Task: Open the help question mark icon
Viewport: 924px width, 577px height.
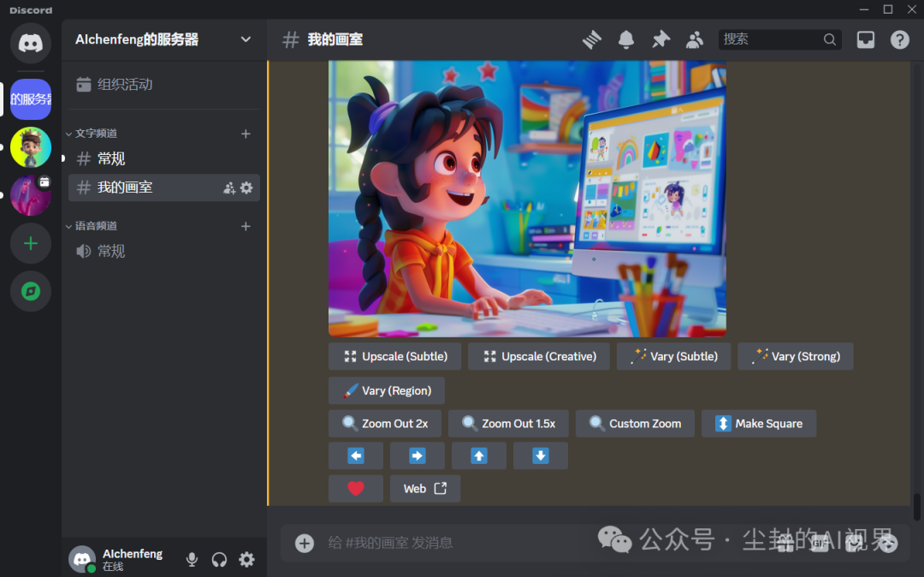Action: 900,39
